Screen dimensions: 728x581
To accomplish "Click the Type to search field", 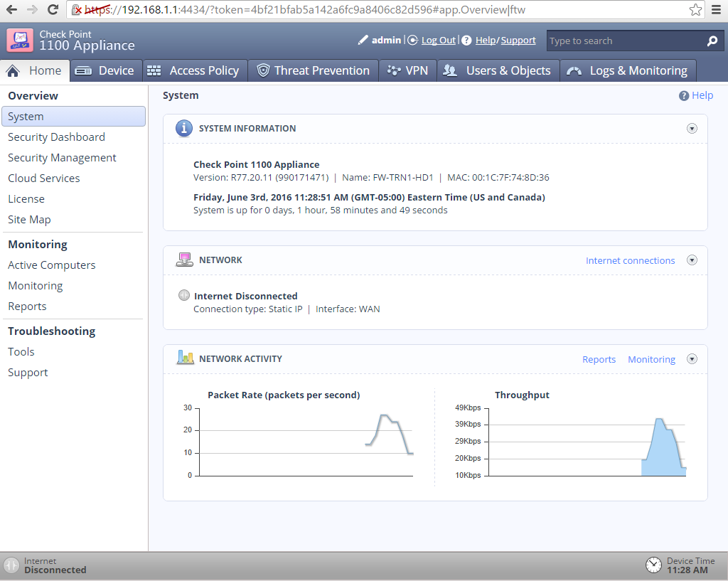I will (627, 41).
